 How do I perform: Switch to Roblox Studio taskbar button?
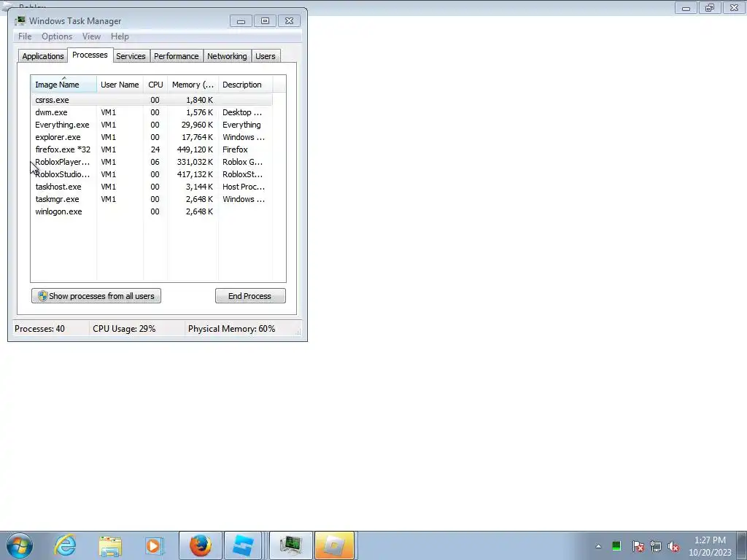243,545
